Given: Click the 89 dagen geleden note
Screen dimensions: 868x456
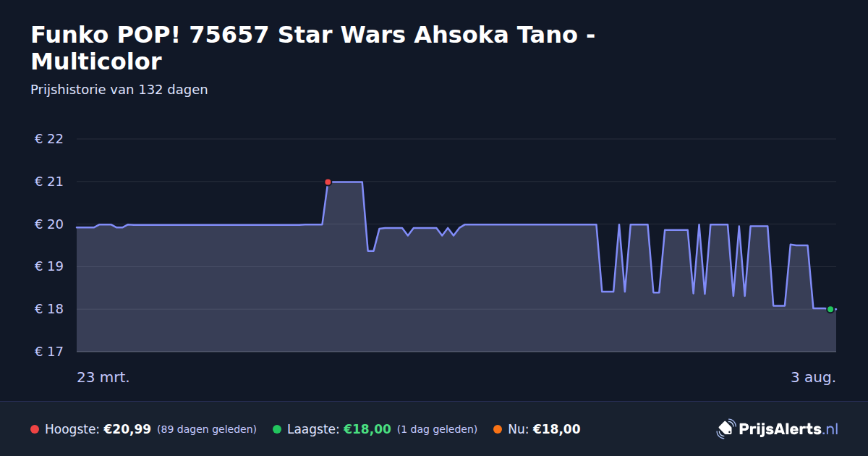Looking at the screenshot, I should tap(207, 429).
